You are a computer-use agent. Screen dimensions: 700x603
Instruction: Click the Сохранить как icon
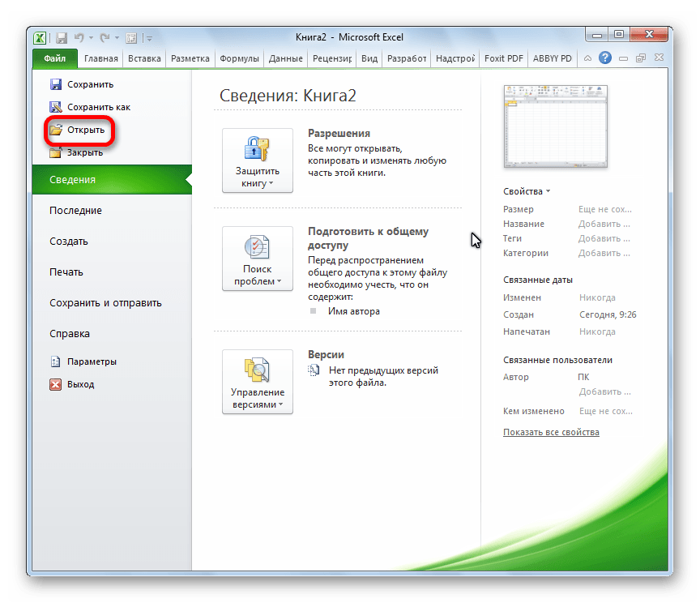click(x=56, y=107)
